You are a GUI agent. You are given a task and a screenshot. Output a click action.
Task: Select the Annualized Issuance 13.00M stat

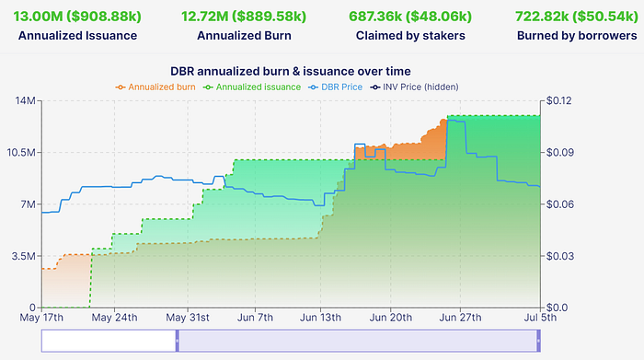pyautogui.click(x=77, y=26)
